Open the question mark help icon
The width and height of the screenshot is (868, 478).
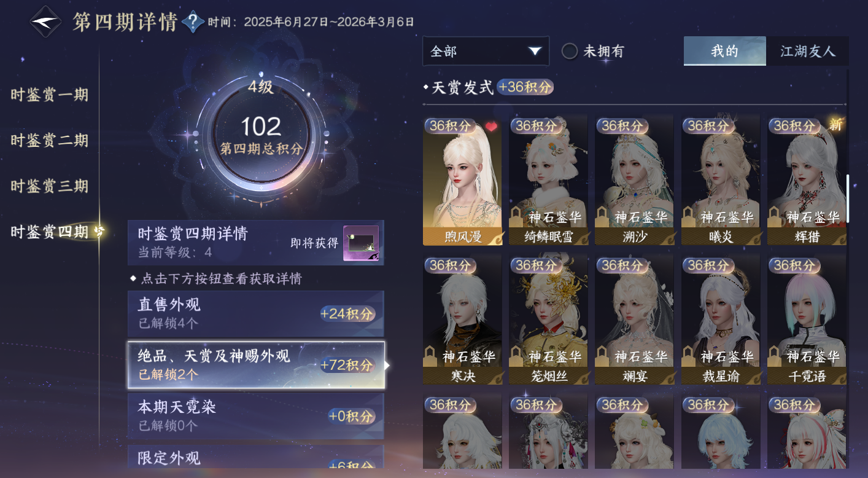tap(193, 22)
